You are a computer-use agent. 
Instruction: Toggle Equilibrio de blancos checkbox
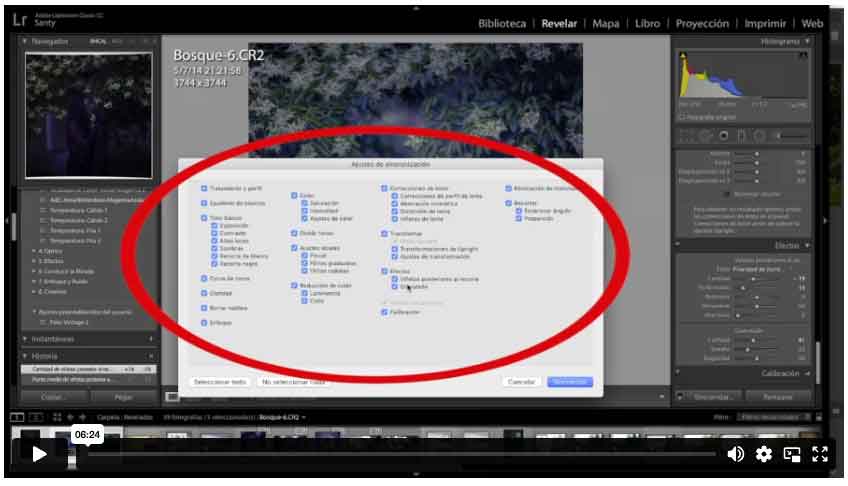tap(204, 203)
